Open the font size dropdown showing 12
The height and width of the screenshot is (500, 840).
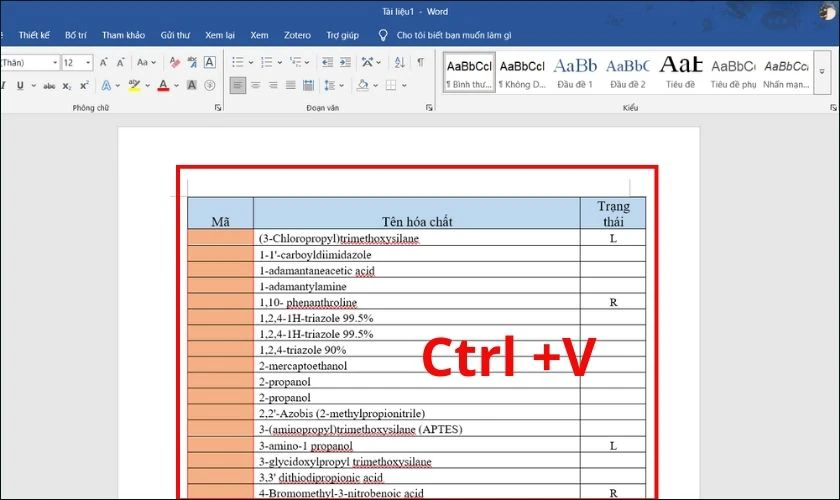coord(88,63)
